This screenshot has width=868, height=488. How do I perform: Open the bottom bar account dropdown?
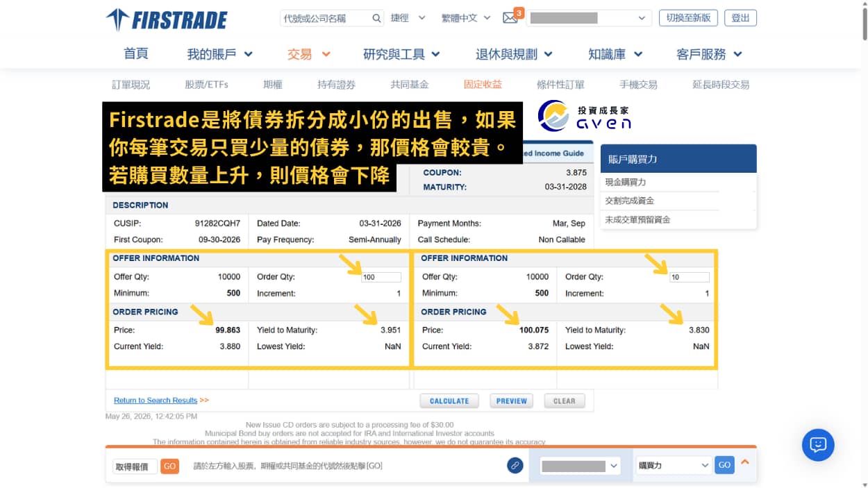(x=579, y=466)
